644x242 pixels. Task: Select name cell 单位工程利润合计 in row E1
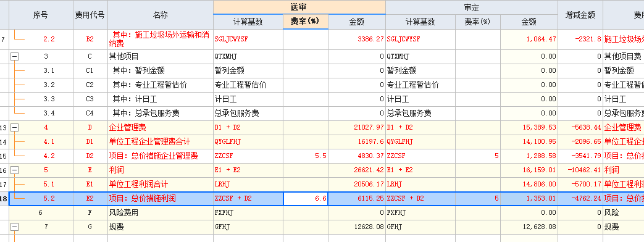pyautogui.click(x=161, y=185)
